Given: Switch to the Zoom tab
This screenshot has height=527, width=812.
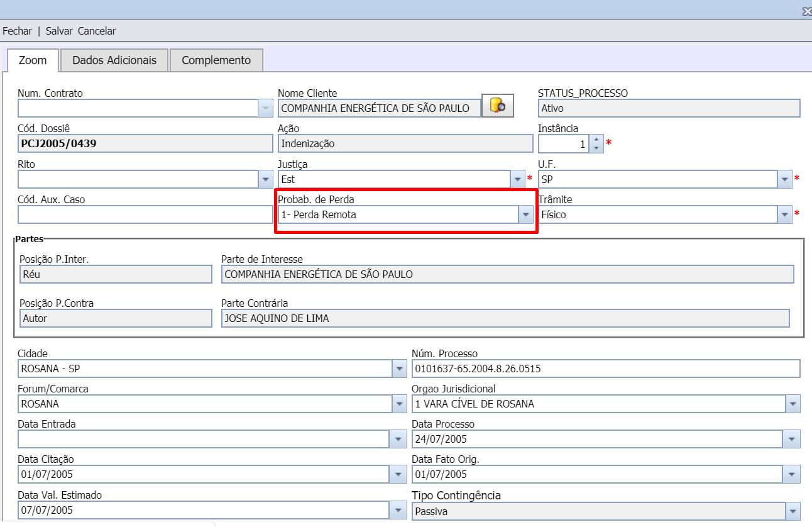Looking at the screenshot, I should pos(33,60).
